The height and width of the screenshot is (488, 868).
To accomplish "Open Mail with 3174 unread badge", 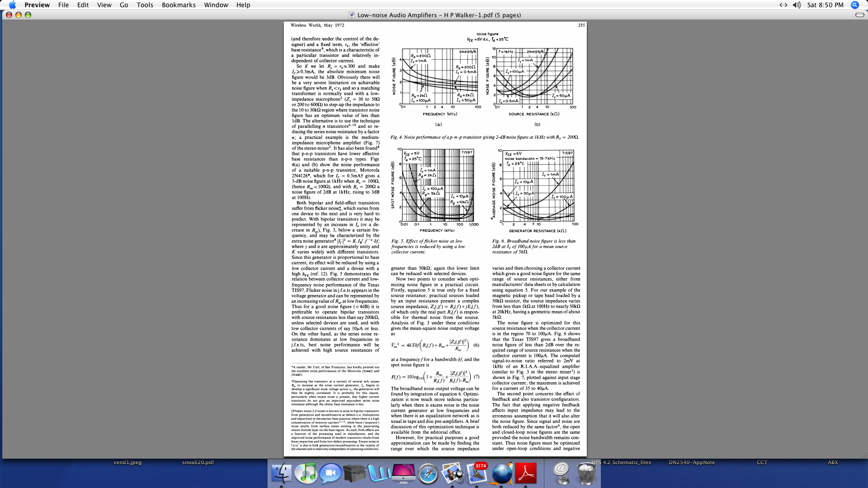I will click(x=477, y=474).
